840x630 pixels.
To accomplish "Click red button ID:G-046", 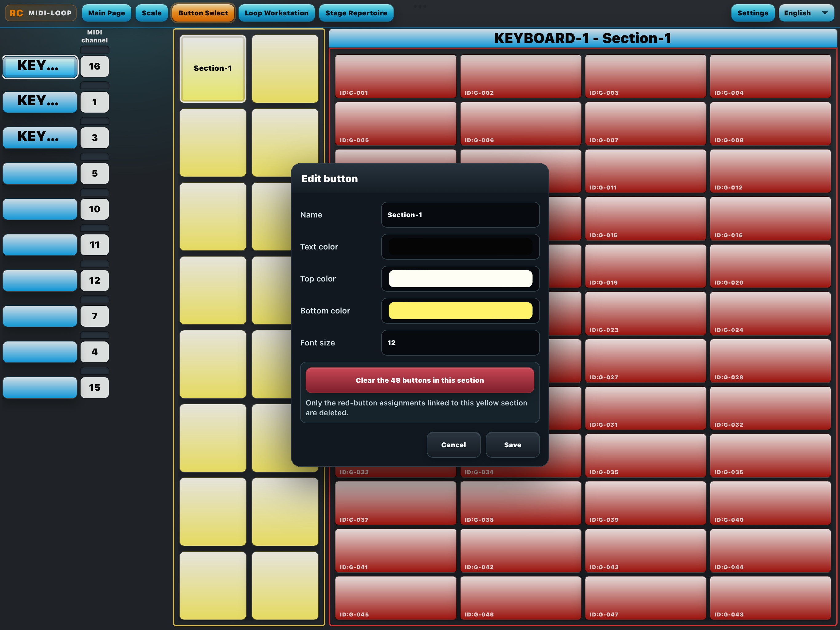I will click(x=521, y=598).
